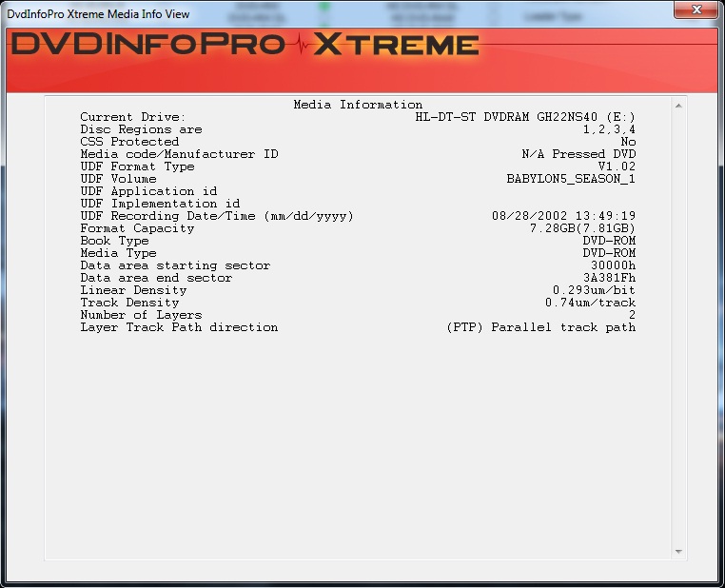725x588 pixels.
Task: Select volume name 'BABYLON5_SEASON_1'
Action: [x=571, y=179]
